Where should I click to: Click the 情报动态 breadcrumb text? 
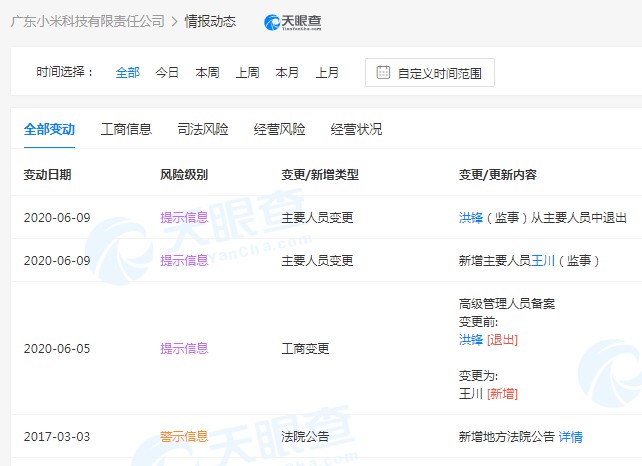pos(210,21)
